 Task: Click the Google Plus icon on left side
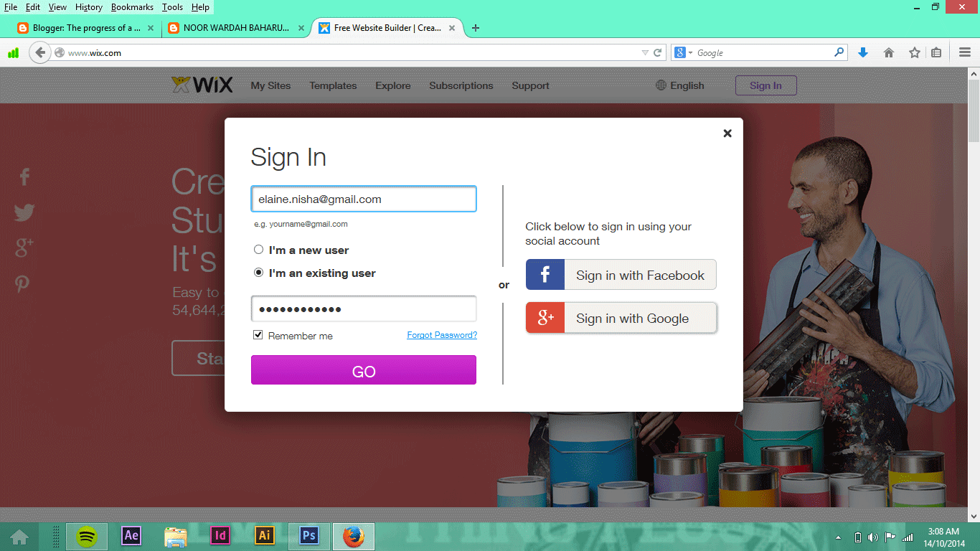(24, 248)
